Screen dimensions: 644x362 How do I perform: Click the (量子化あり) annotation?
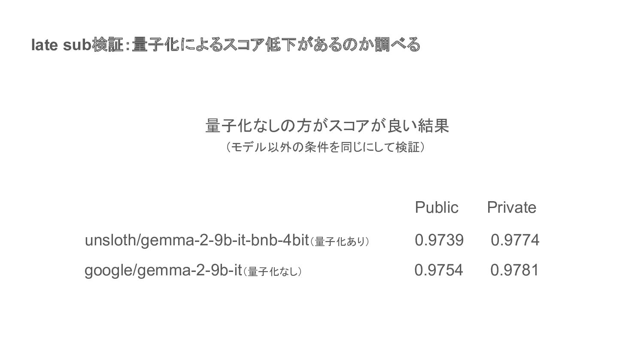pyautogui.click(x=340, y=242)
